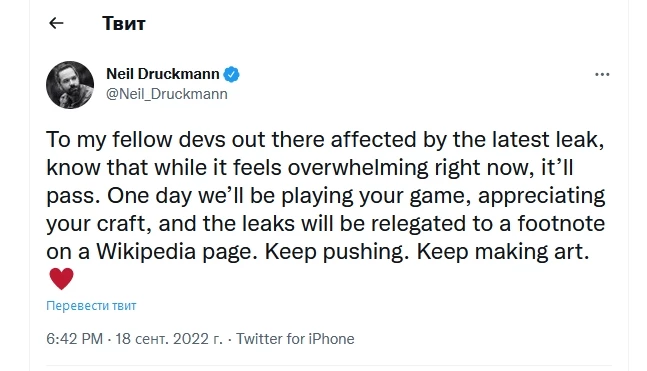Click the Твит page header title
Image resolution: width=647 pixels, height=371 pixels.
click(124, 24)
